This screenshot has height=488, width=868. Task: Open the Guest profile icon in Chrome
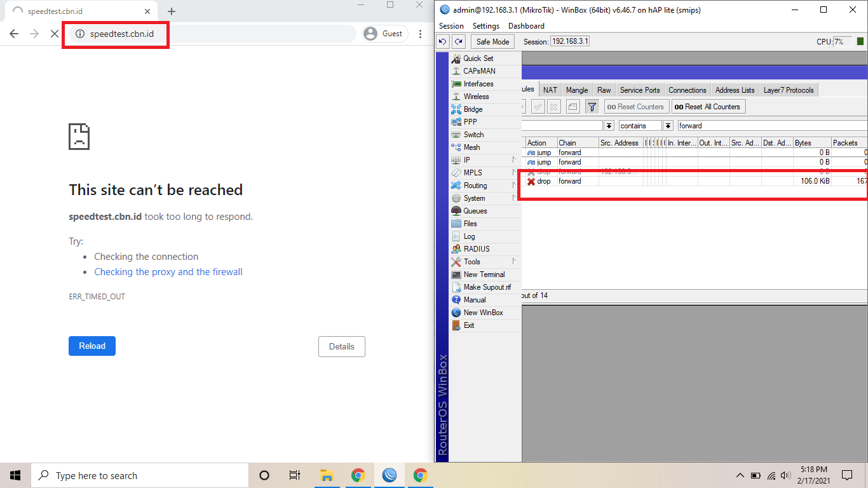pos(370,34)
